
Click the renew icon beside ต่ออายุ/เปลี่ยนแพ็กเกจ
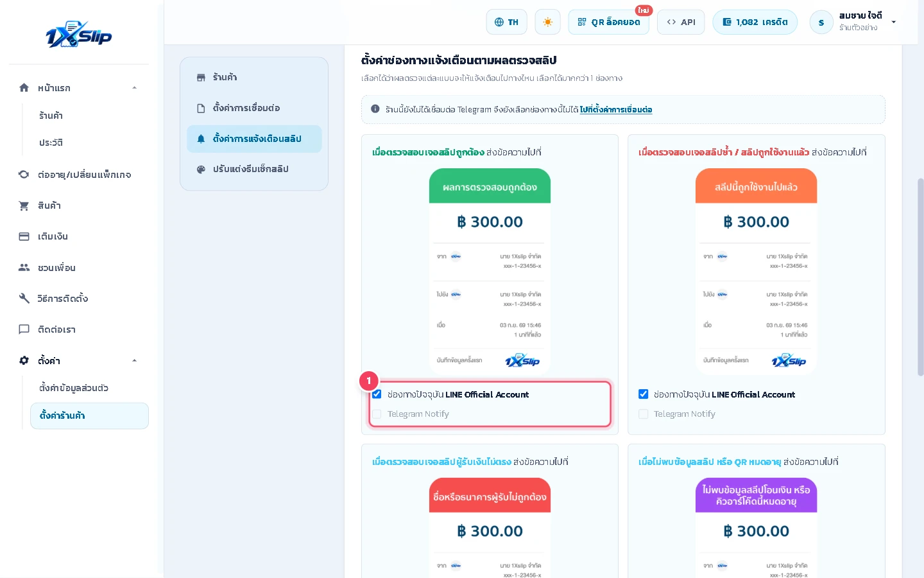pos(24,174)
